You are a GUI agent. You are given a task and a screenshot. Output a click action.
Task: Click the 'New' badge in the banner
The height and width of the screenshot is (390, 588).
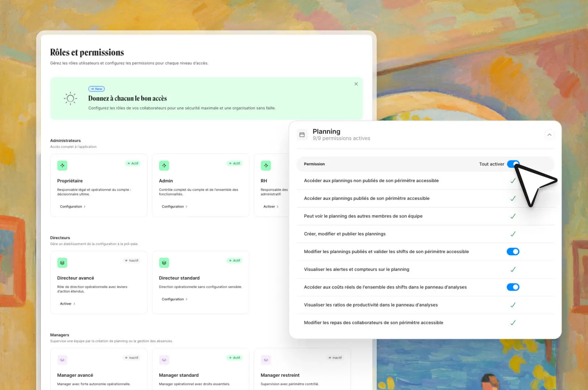[97, 89]
